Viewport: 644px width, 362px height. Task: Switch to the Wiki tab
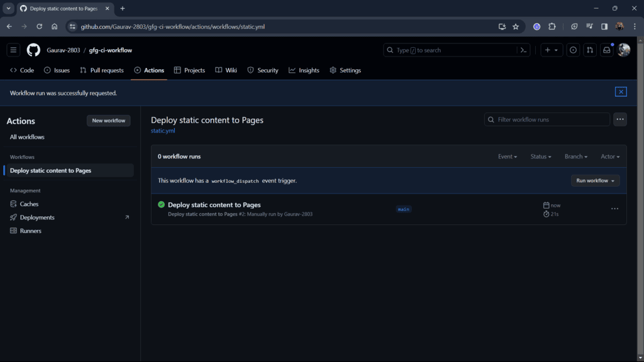point(226,70)
